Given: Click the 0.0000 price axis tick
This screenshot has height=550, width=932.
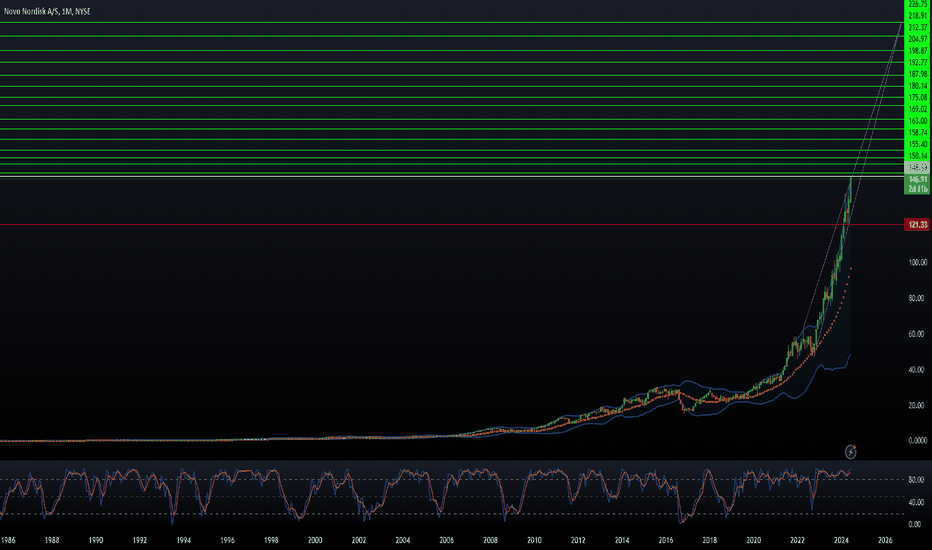Looking at the screenshot, I should coord(917,441).
